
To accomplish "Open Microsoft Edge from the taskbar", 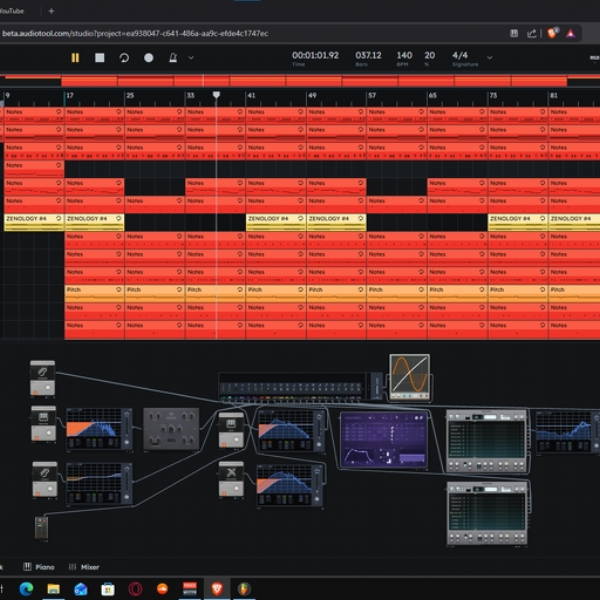I will pyautogui.click(x=26, y=589).
